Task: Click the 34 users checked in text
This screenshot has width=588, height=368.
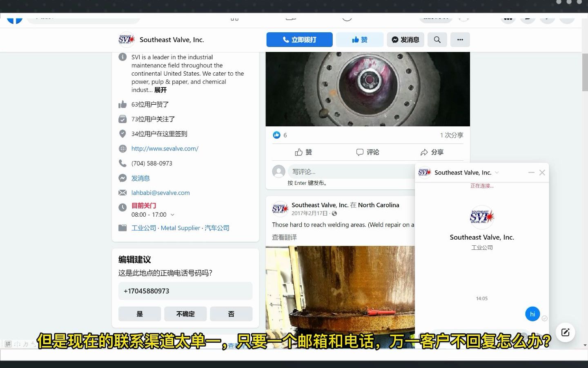Action: (x=159, y=134)
